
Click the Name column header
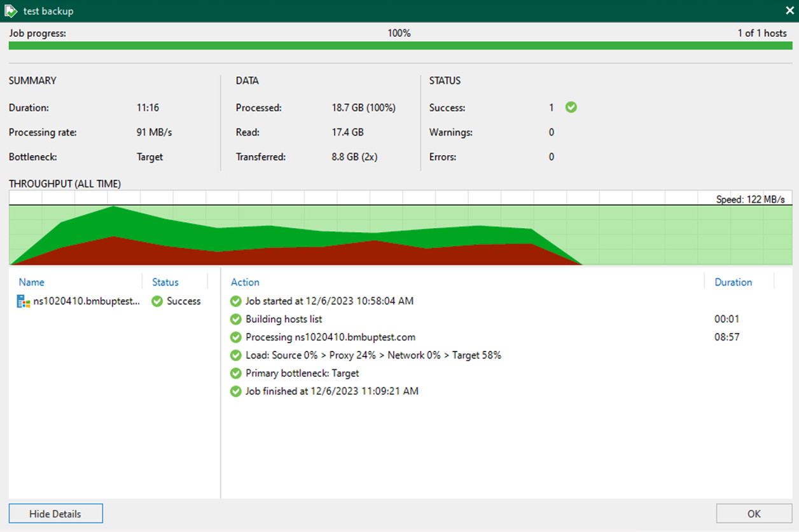(31, 282)
